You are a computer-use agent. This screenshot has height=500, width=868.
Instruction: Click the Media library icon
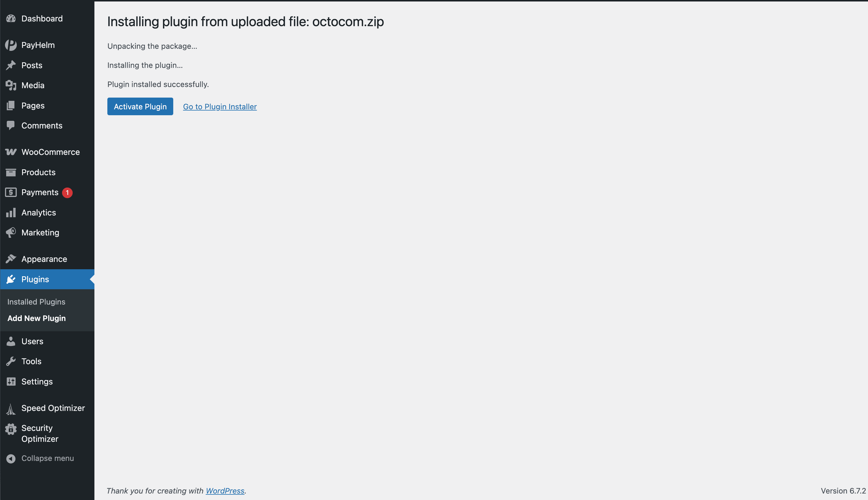coord(11,85)
